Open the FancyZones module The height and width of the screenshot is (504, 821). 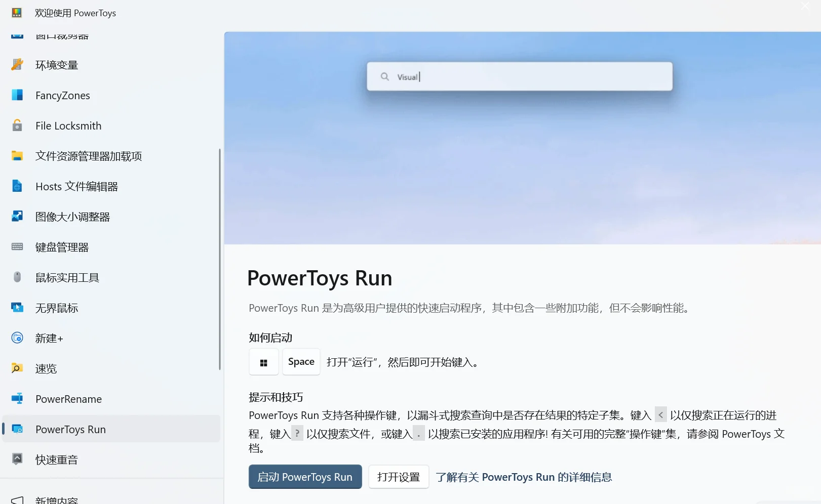tap(62, 95)
